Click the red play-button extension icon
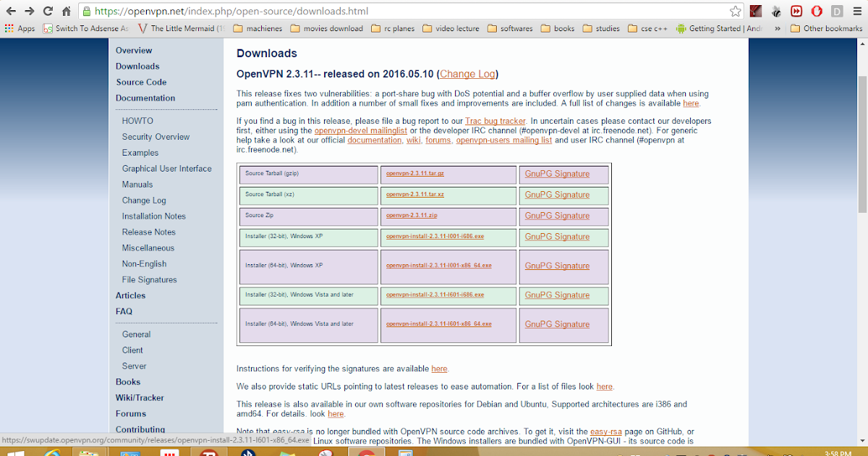Screen dimensions: 868x456 796,12
